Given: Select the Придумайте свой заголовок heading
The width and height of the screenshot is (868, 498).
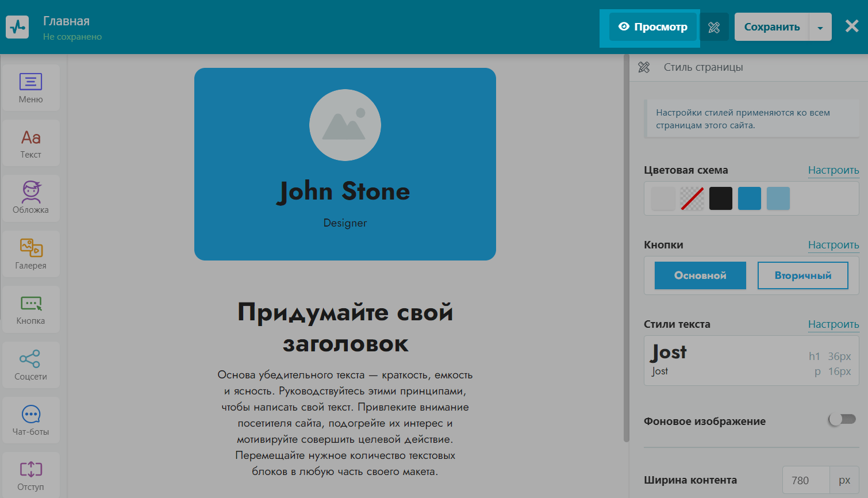Looking at the screenshot, I should [345, 328].
